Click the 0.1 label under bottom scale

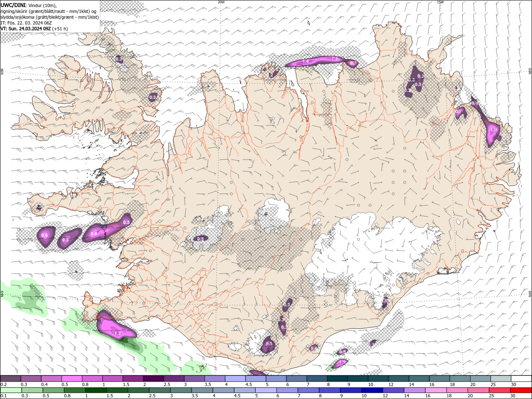3,396
